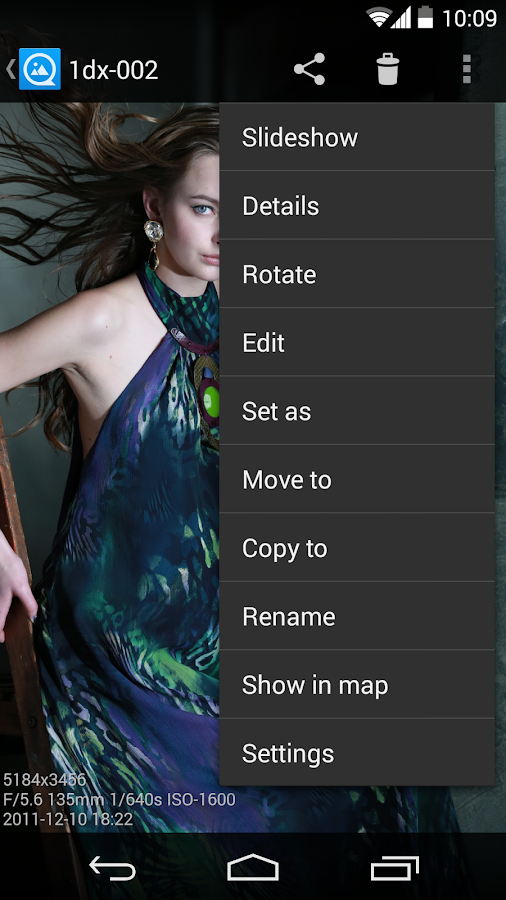
Task: Tap the Android back button
Action: tap(112, 869)
